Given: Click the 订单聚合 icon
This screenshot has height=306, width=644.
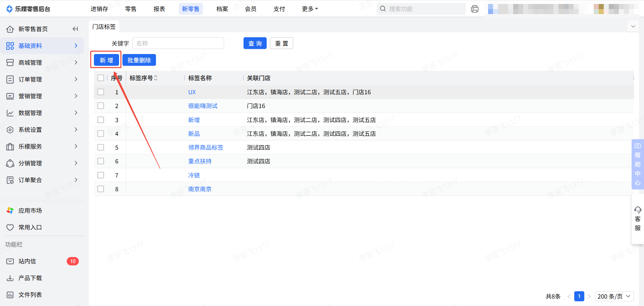Looking at the screenshot, I should point(10,180).
